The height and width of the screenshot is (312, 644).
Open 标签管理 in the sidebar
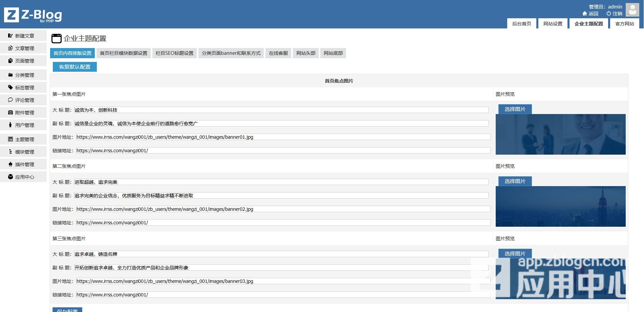pos(23,87)
